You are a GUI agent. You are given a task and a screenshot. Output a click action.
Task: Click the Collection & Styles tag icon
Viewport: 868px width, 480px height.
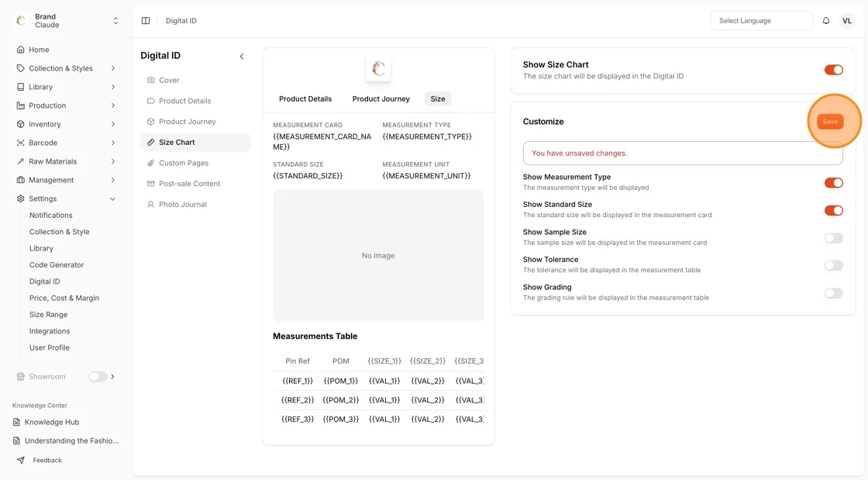click(20, 69)
